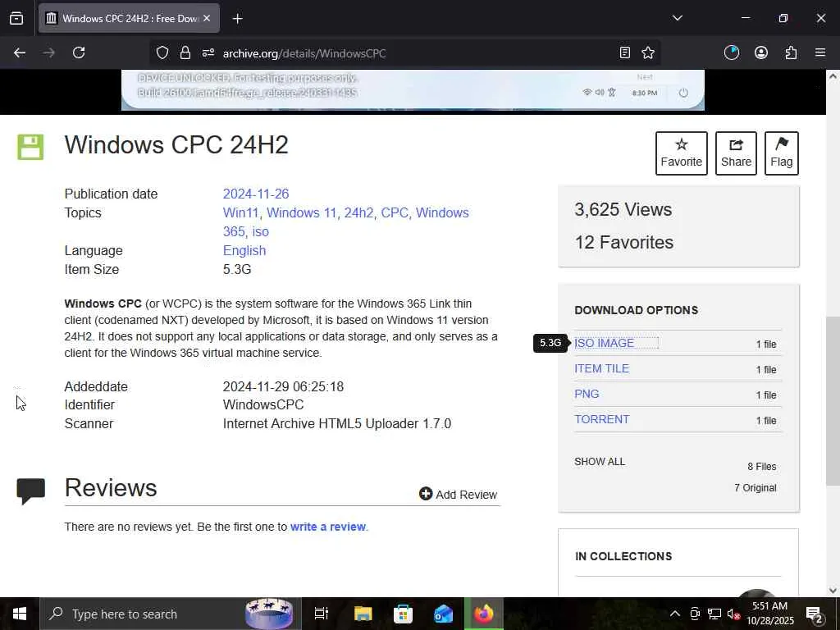The image size is (840, 630).
Task: Open Firefox application menu
Action: click(x=820, y=52)
